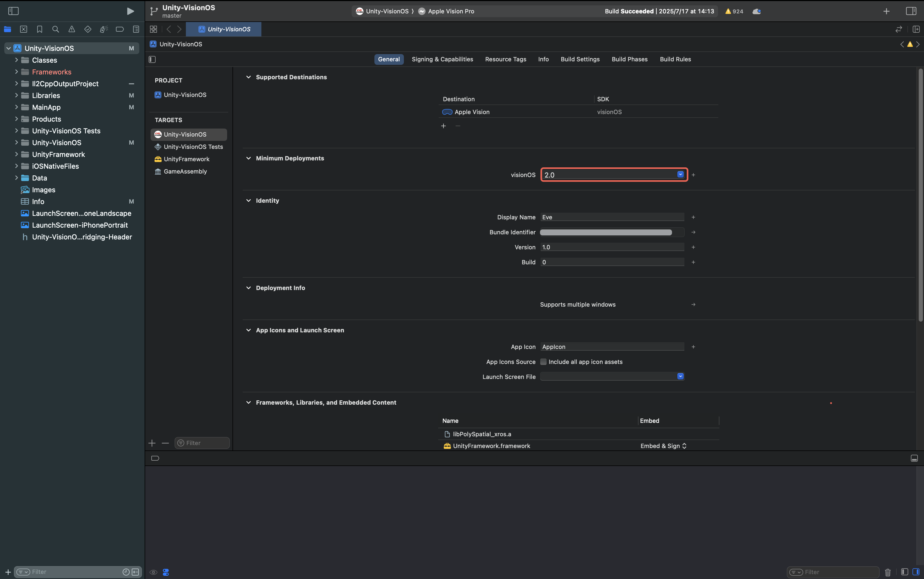Open the Report navigator icon
924x579 pixels.
[x=136, y=29]
